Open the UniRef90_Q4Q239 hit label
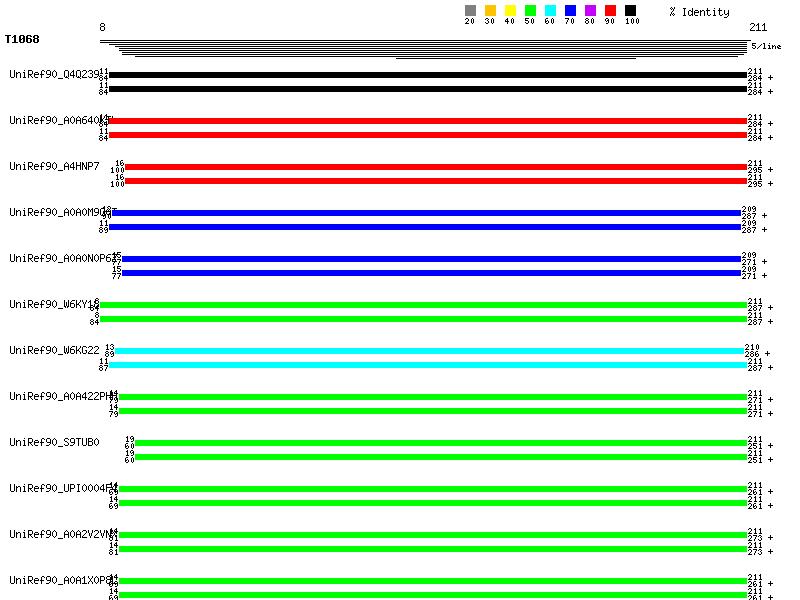Viewport: 800px width, 600px height. (x=55, y=74)
